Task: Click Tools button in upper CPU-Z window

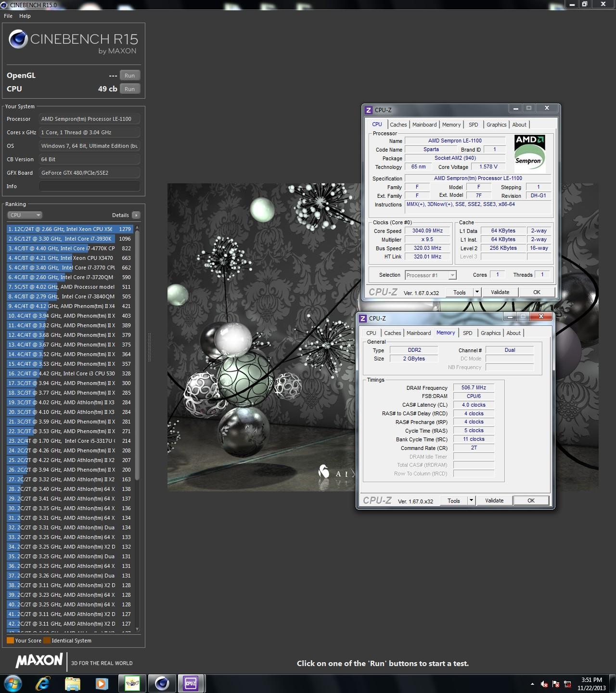Action: click(460, 292)
